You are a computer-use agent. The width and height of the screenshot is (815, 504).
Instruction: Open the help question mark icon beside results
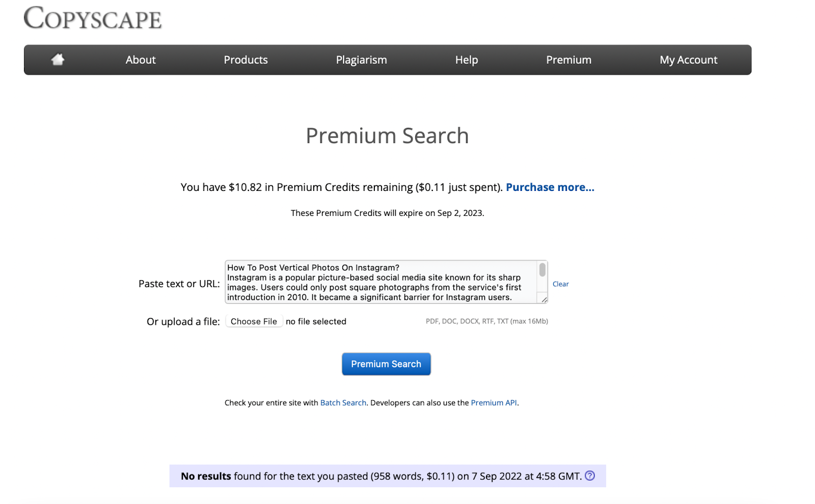590,475
